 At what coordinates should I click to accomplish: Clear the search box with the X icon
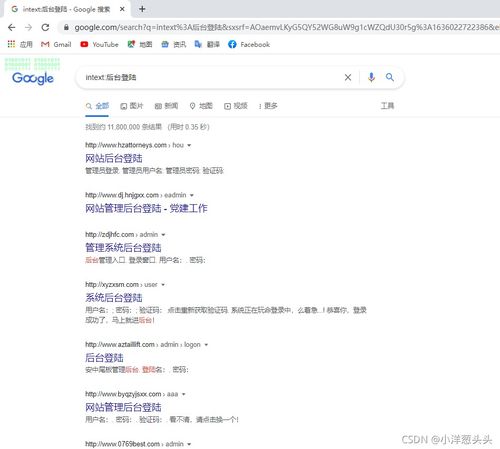tap(348, 77)
